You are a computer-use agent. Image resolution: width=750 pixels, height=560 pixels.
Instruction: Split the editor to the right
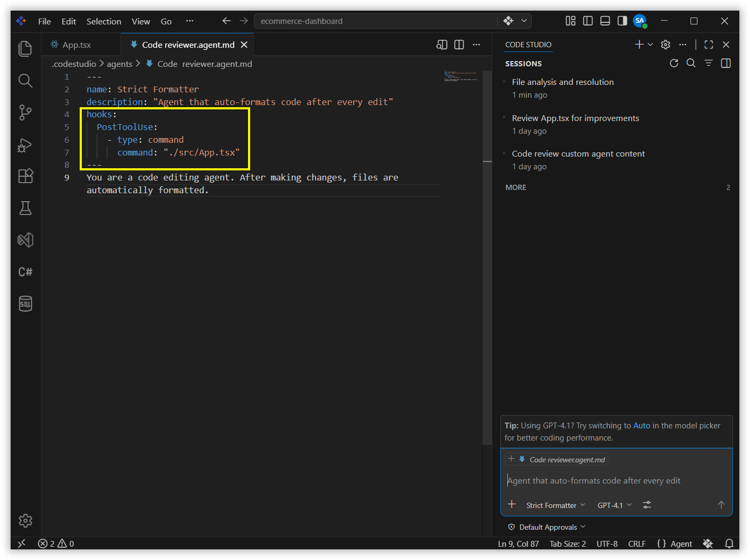[x=459, y=45]
